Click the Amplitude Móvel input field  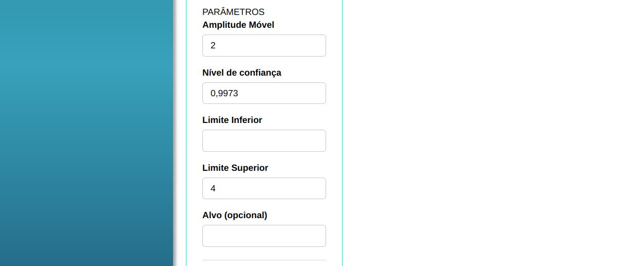[264, 46]
